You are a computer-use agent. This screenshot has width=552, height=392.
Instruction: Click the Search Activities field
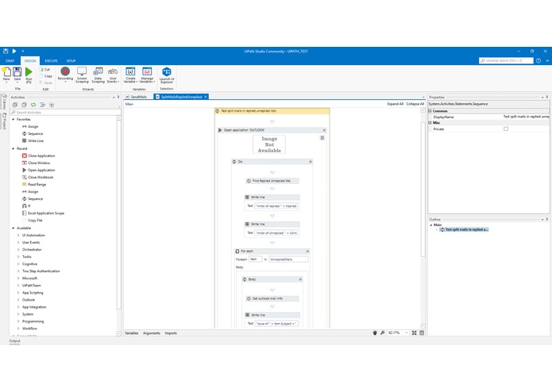(x=65, y=113)
